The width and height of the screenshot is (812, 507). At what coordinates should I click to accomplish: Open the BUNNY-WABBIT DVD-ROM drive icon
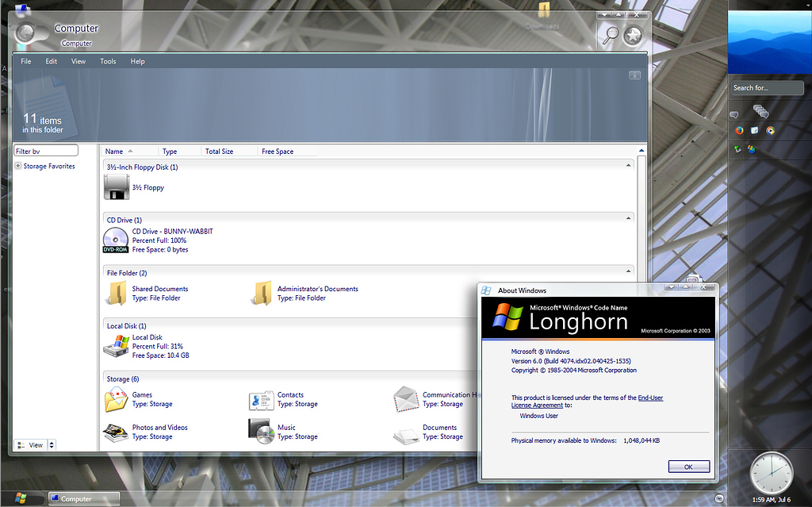click(116, 240)
